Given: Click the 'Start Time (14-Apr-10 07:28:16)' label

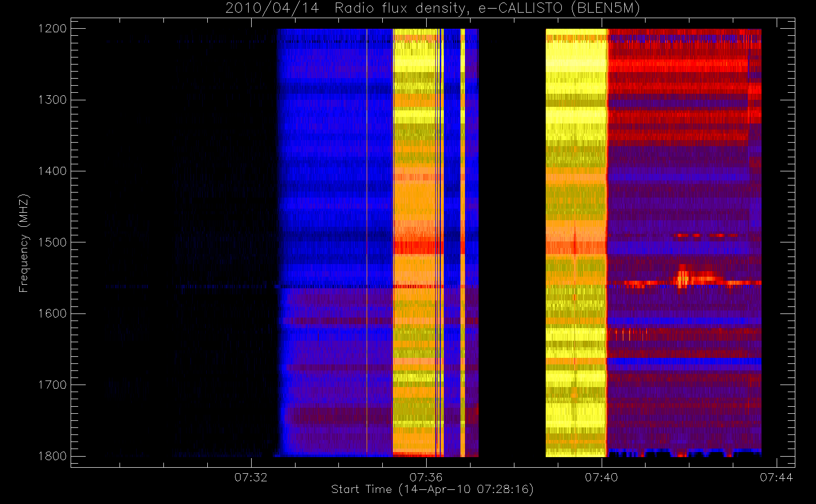Looking at the screenshot, I should pyautogui.click(x=432, y=489).
